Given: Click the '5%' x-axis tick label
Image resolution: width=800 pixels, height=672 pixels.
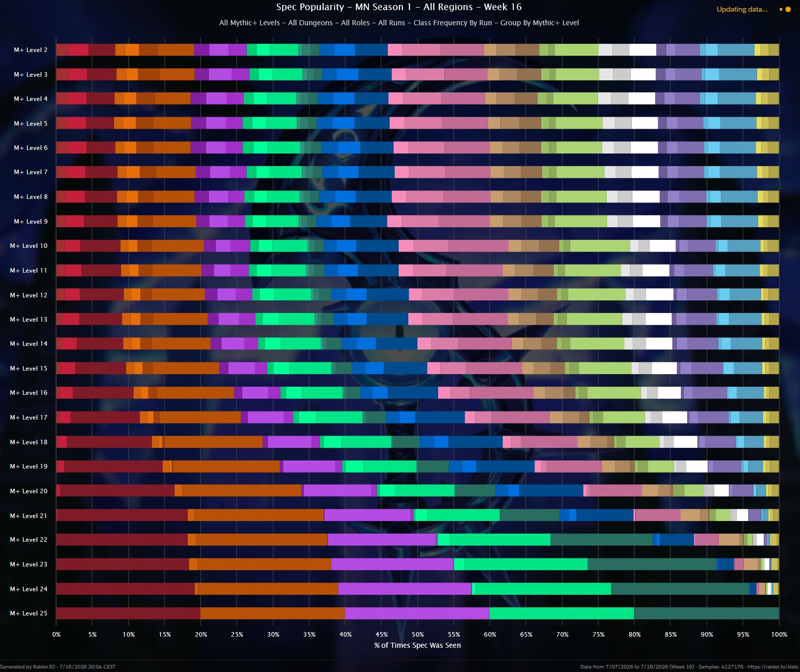Looking at the screenshot, I should pos(92,635).
